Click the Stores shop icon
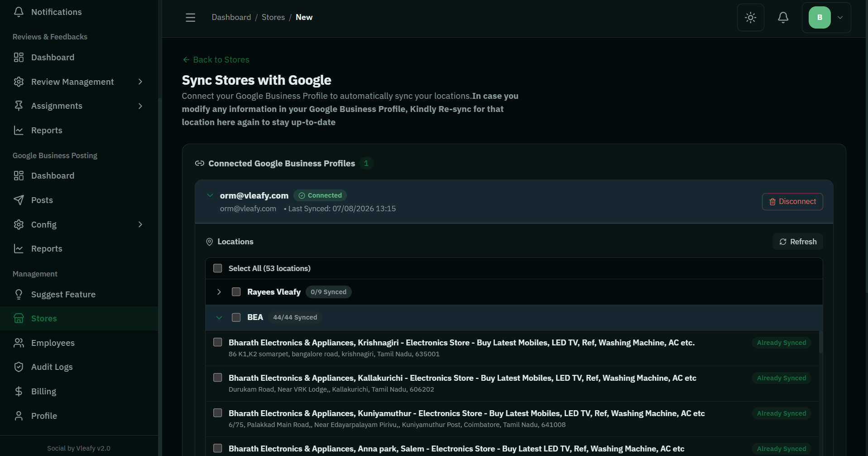This screenshot has height=456, width=868. (x=19, y=318)
